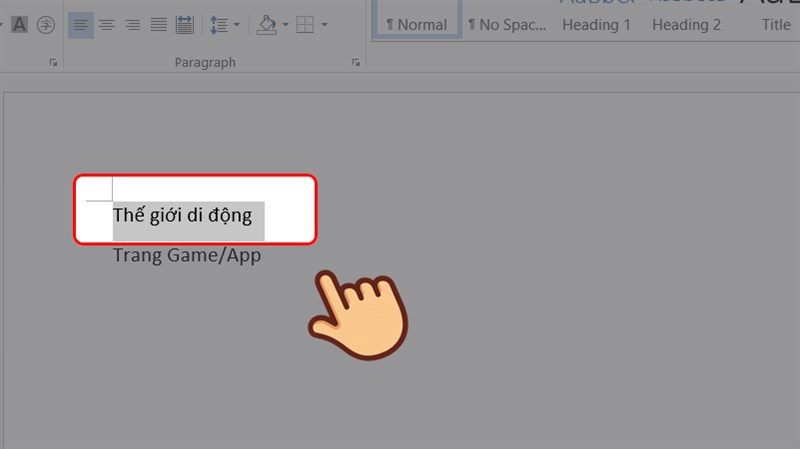Image resolution: width=800 pixels, height=449 pixels.
Task: Open Font settings dialog launcher
Action: [53, 62]
